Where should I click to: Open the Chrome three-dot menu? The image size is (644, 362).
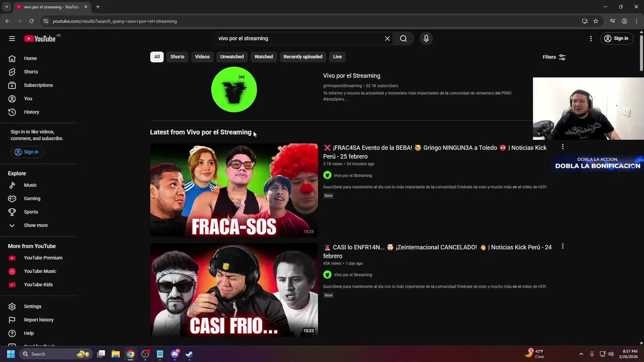point(636,21)
